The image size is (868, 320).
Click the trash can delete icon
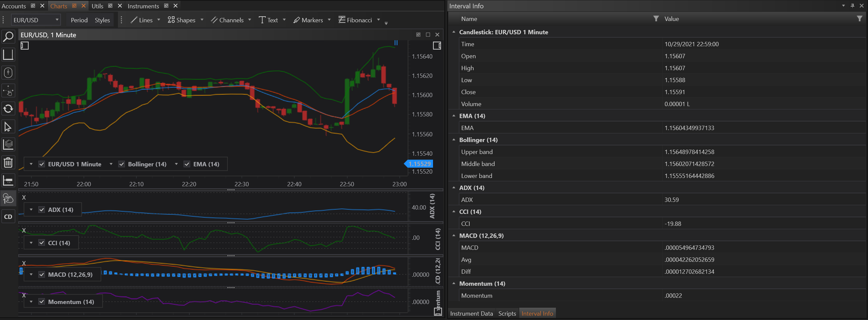coord(8,163)
